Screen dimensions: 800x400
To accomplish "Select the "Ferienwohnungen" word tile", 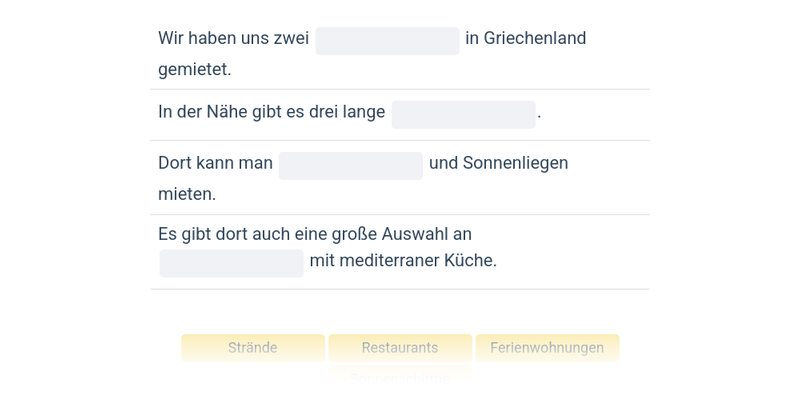I will [x=547, y=348].
